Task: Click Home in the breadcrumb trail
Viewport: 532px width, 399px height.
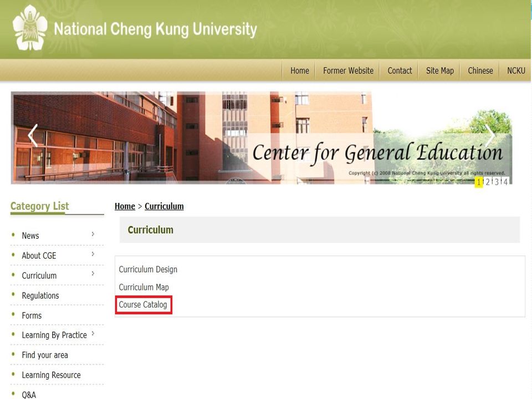Action: coord(125,206)
